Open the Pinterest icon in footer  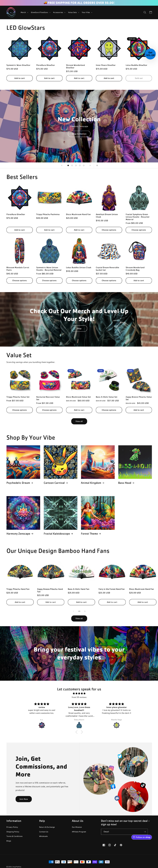121,845
